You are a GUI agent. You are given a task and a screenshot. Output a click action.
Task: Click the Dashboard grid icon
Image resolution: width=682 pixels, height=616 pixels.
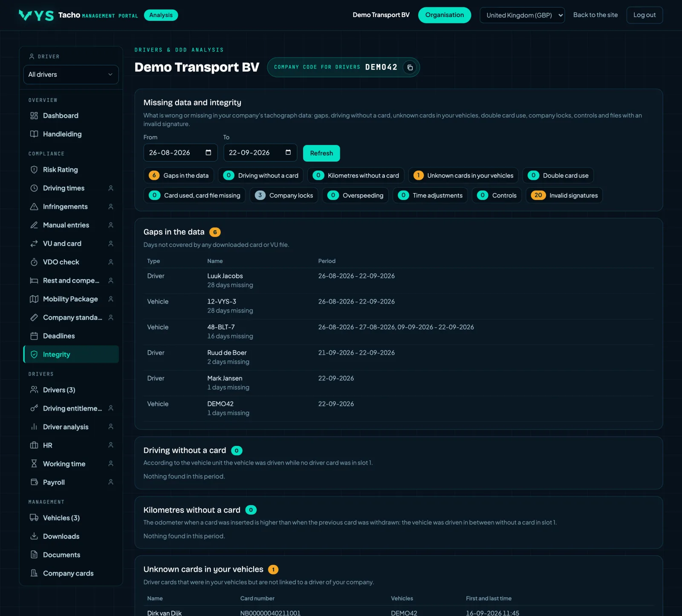click(x=34, y=116)
